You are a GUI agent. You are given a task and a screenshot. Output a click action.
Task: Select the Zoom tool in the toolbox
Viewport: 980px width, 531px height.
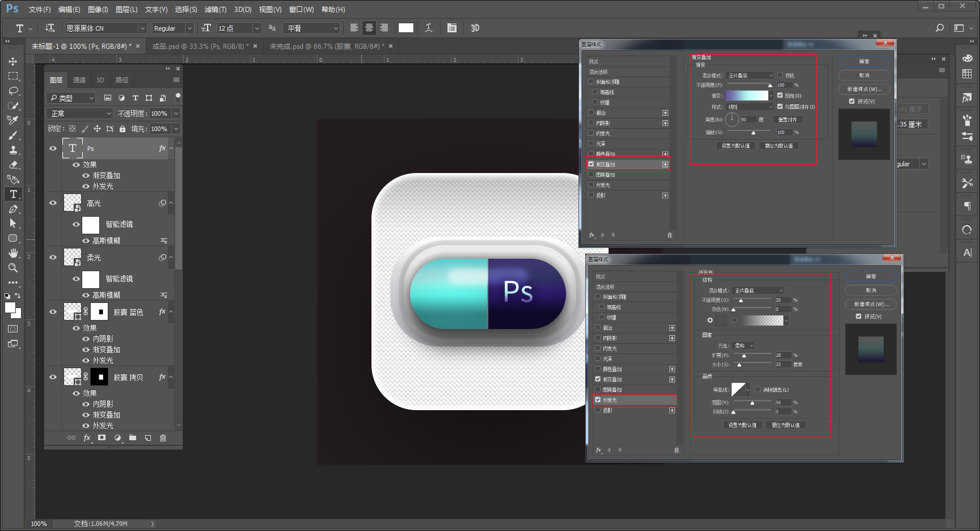12,268
